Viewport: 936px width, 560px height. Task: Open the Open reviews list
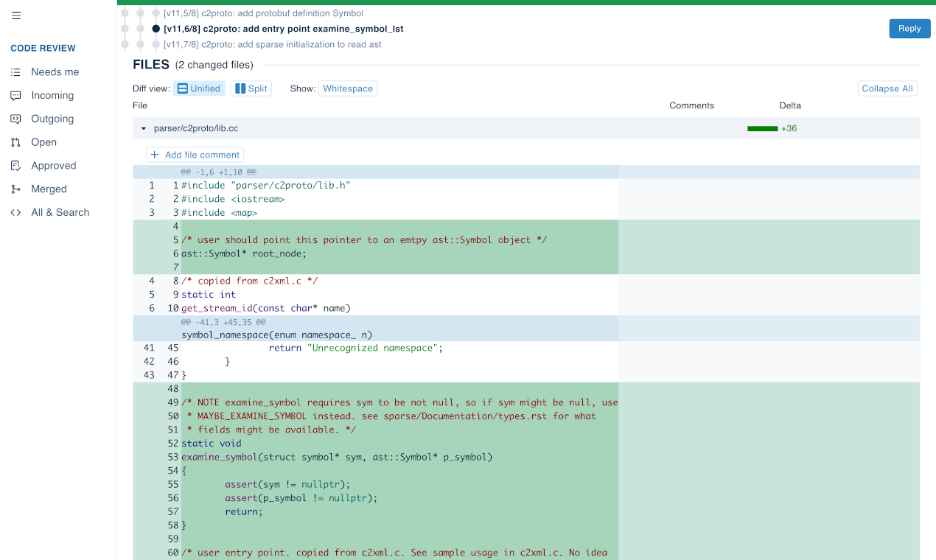pos(44,142)
